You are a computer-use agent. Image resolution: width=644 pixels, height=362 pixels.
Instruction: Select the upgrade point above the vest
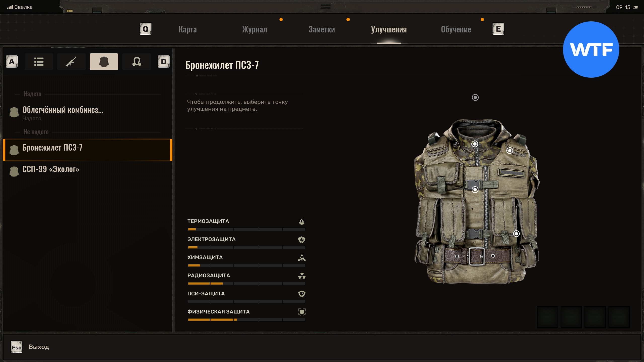tap(475, 97)
